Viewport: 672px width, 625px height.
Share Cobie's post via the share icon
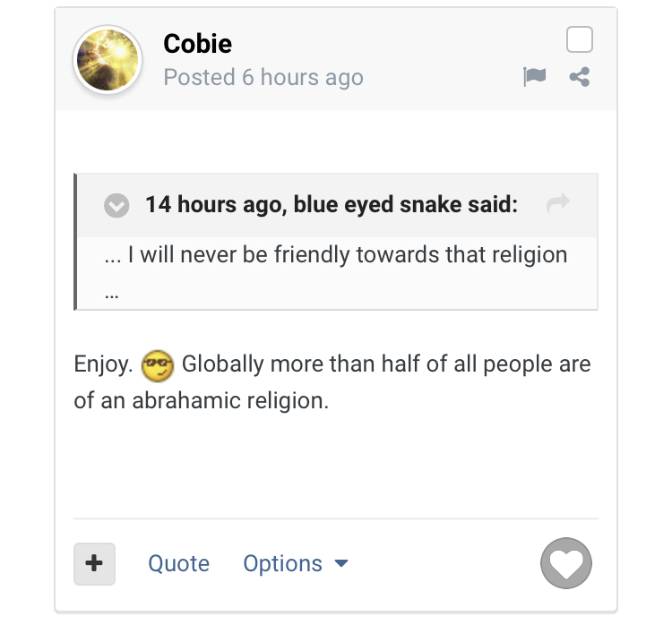580,77
